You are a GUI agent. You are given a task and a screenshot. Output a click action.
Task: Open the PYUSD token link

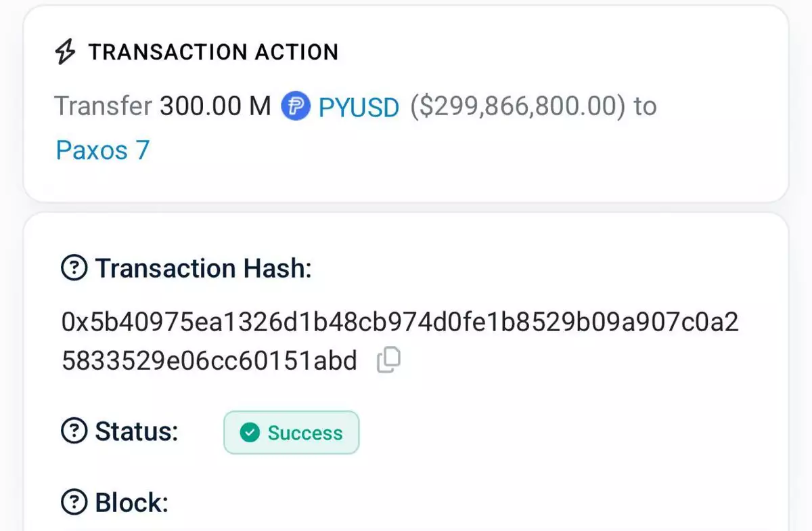pyautogui.click(x=359, y=107)
